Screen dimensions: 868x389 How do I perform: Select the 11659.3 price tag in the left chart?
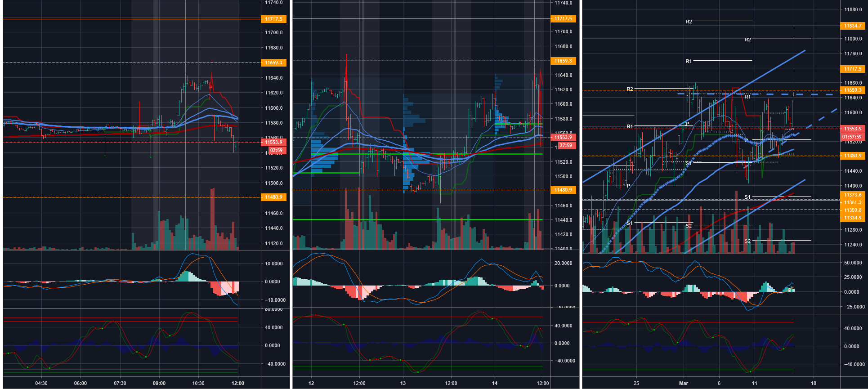coord(273,63)
